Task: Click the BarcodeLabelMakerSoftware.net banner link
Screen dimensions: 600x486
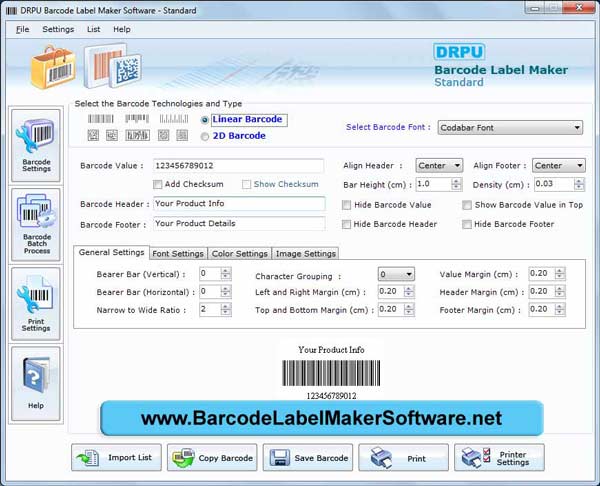Action: [322, 418]
